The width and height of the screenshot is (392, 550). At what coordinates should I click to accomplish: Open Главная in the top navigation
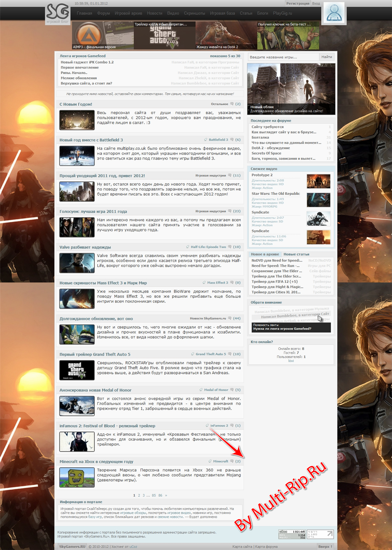85,13
